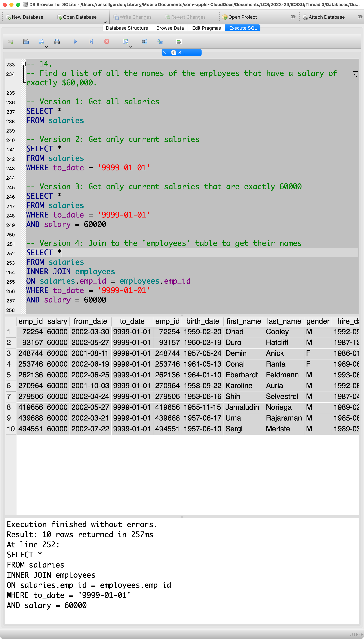
Task: Open Save results view dropdown arrow
Action: click(x=130, y=47)
